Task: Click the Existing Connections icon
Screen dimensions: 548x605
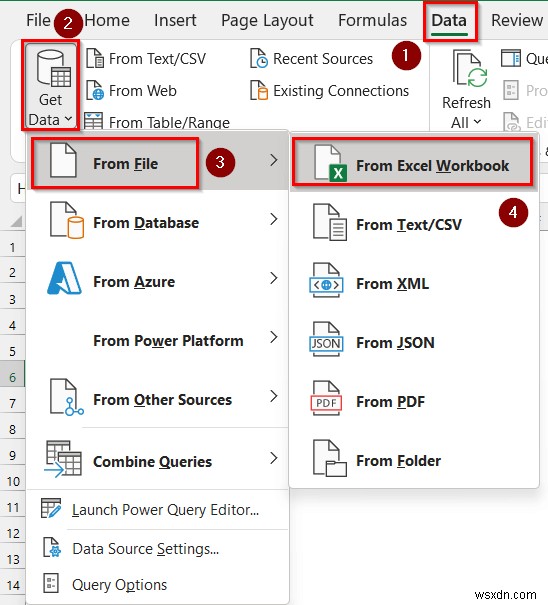Action: pyautogui.click(x=259, y=90)
